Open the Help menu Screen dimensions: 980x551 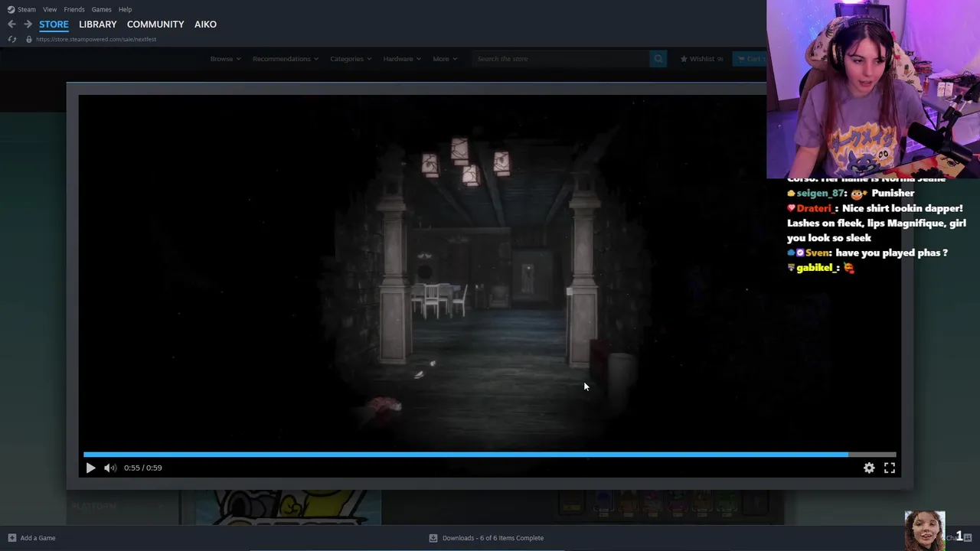point(125,9)
